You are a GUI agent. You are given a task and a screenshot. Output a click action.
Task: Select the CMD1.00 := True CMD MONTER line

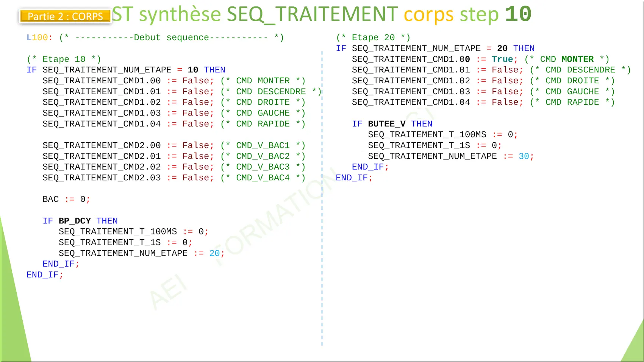coord(481,59)
